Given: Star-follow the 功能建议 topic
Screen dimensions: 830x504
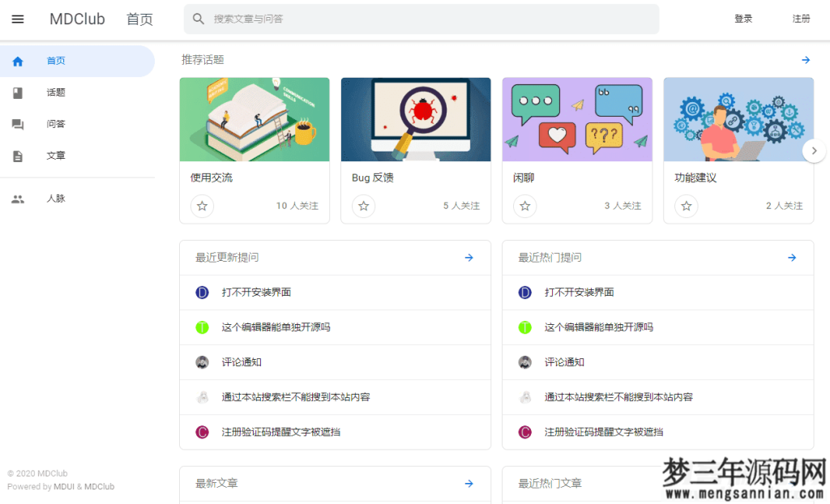Looking at the screenshot, I should point(686,207).
